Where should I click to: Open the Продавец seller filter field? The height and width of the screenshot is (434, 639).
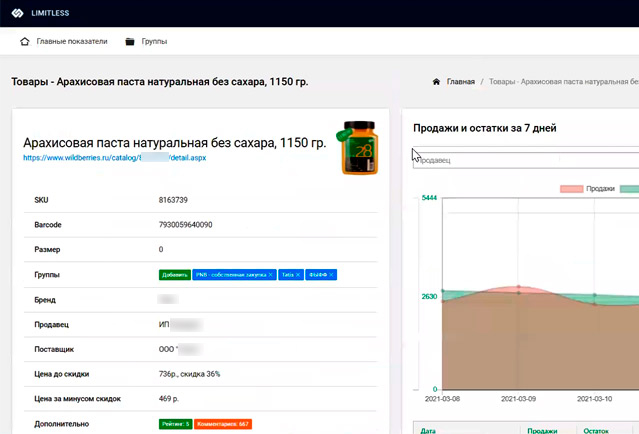[526, 161]
